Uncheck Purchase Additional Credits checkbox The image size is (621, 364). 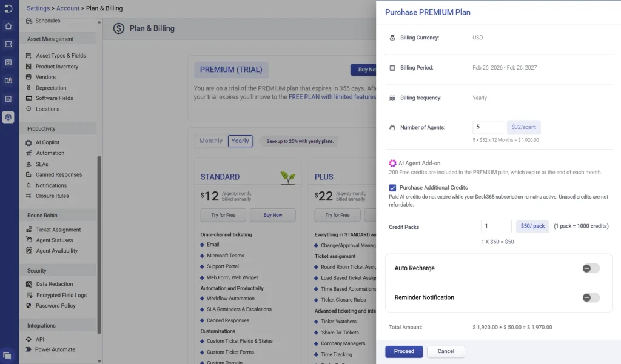[393, 188]
